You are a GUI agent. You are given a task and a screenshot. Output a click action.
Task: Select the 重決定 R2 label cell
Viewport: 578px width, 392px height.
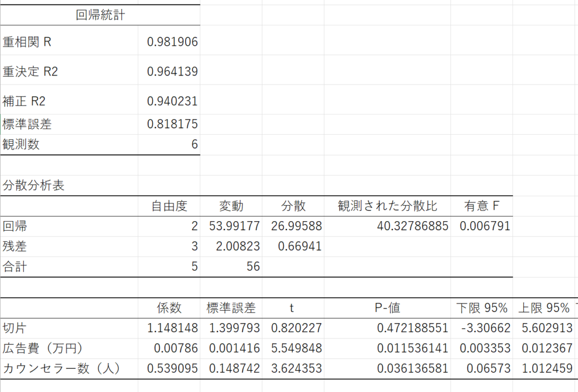pyautogui.click(x=30, y=72)
